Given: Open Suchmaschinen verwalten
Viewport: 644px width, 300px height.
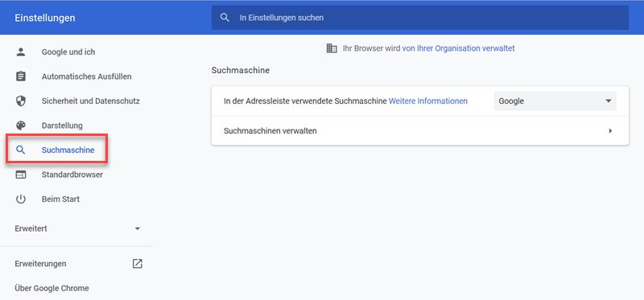Looking at the screenshot, I should 419,131.
